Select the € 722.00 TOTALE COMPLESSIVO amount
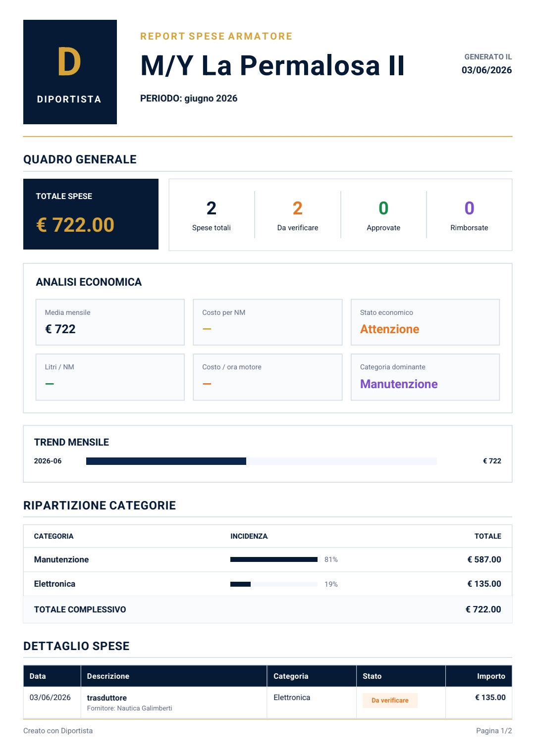 pos(483,609)
